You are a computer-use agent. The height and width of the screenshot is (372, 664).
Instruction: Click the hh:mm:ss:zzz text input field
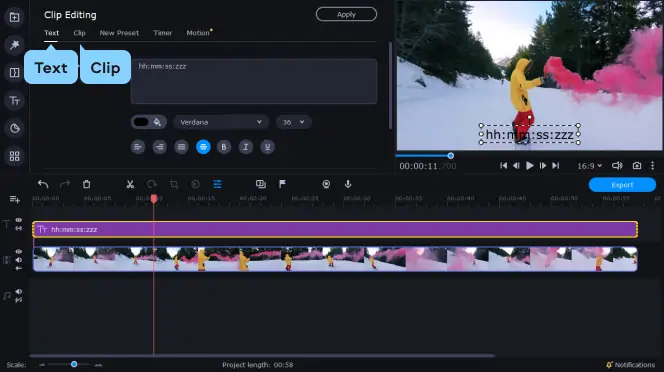point(254,81)
